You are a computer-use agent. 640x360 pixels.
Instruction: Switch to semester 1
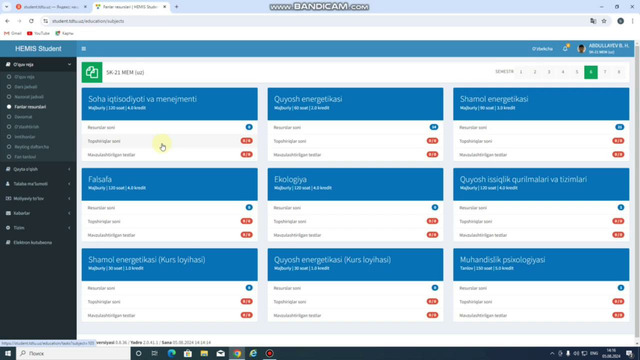(x=521, y=72)
